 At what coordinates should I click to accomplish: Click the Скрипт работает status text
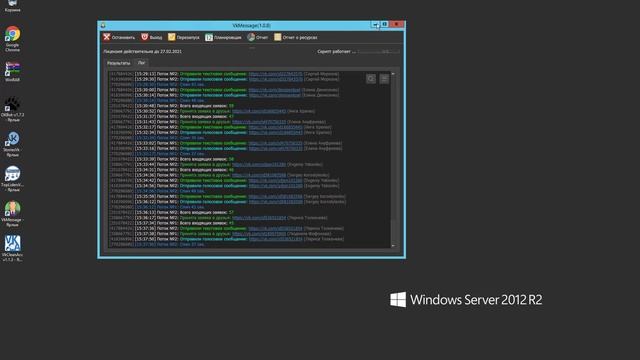tap(336, 52)
